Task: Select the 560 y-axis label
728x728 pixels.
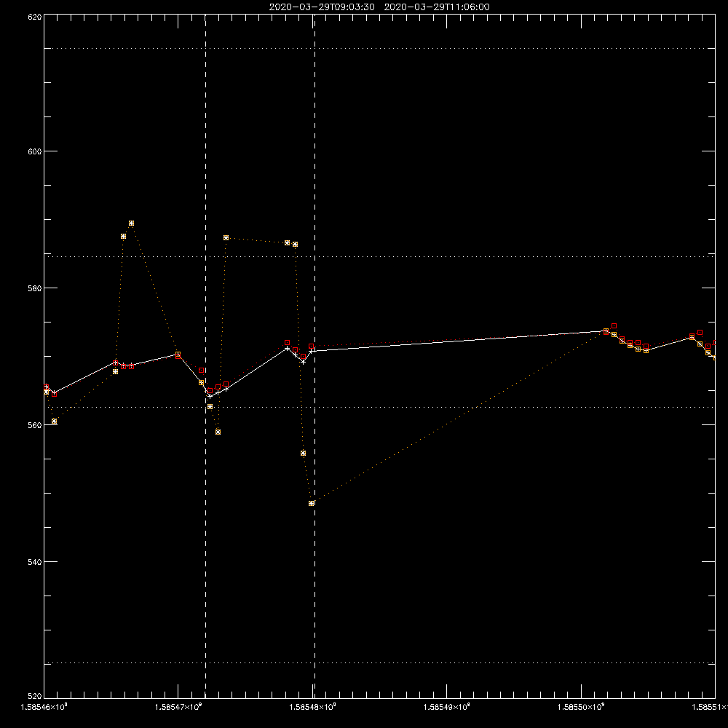Action: click(x=35, y=425)
